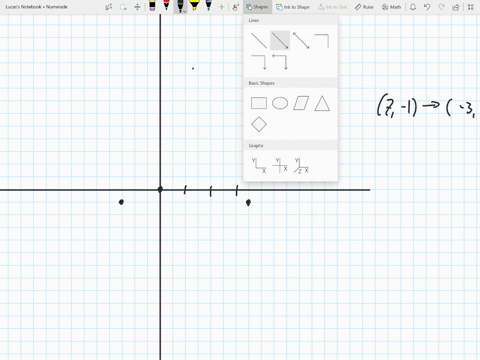Insert the single-headed arrow line
This screenshot has height=360, width=480.
click(x=280, y=41)
